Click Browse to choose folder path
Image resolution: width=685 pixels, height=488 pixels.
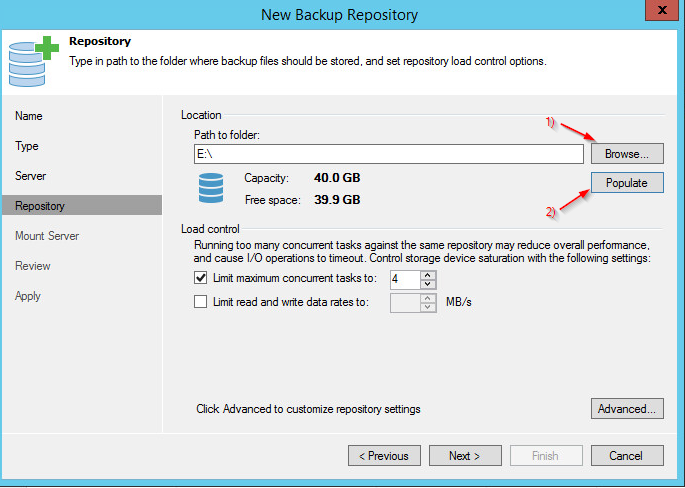(x=627, y=154)
